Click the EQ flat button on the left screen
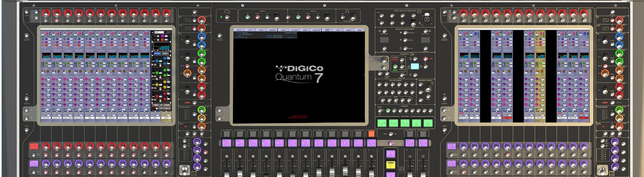 pos(161,105)
